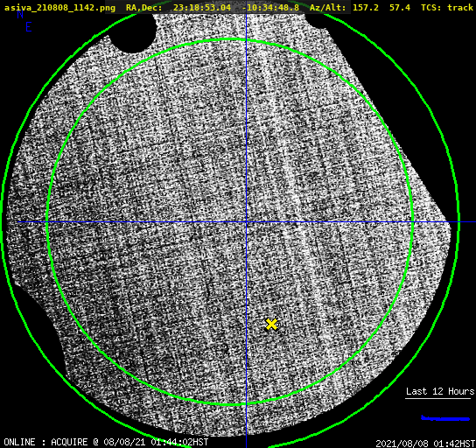Click the asiva_210808_1142.png filename
476x448 pixels.
point(59,8)
